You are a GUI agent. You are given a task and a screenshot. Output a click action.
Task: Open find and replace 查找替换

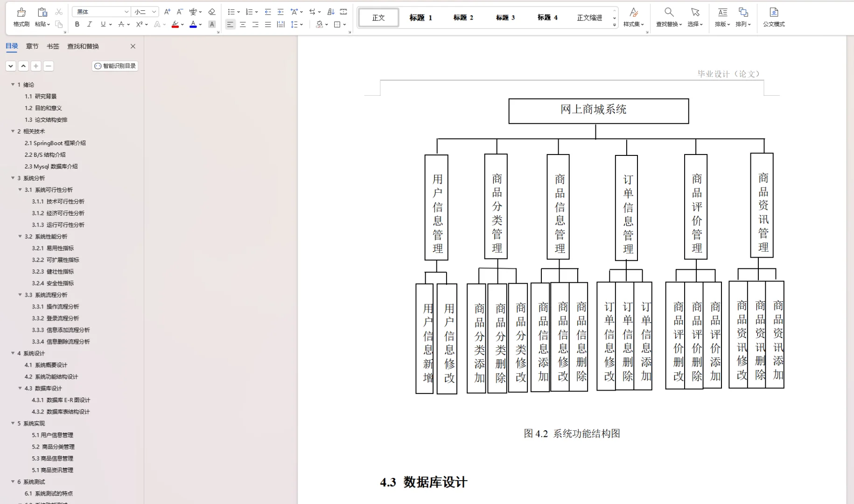click(669, 17)
